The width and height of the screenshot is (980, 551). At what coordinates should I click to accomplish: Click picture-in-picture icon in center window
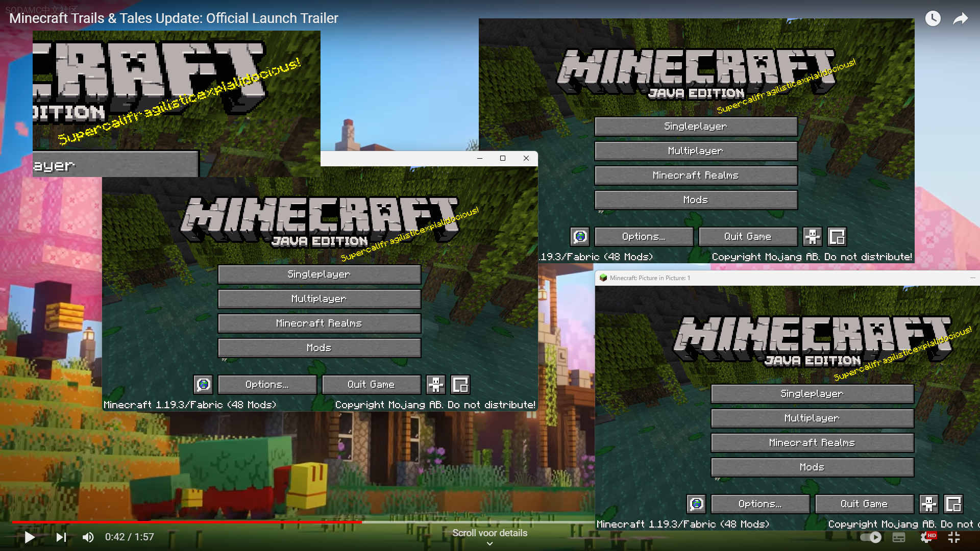460,385
